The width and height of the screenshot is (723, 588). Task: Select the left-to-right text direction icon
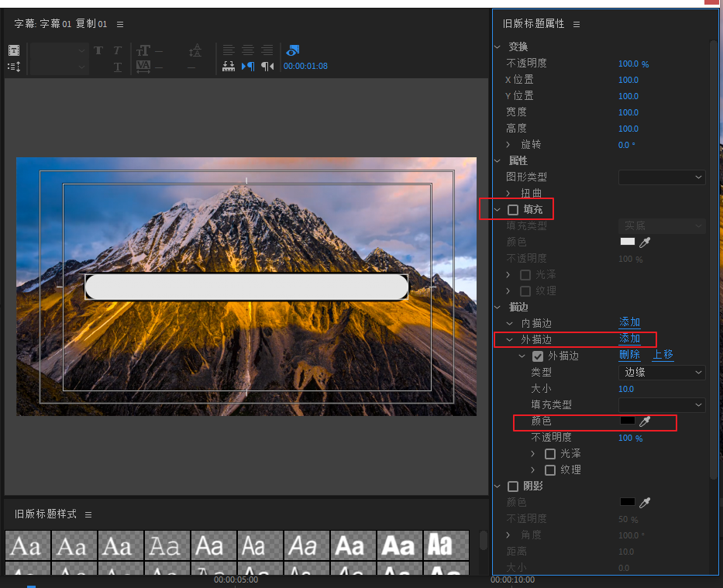click(248, 67)
